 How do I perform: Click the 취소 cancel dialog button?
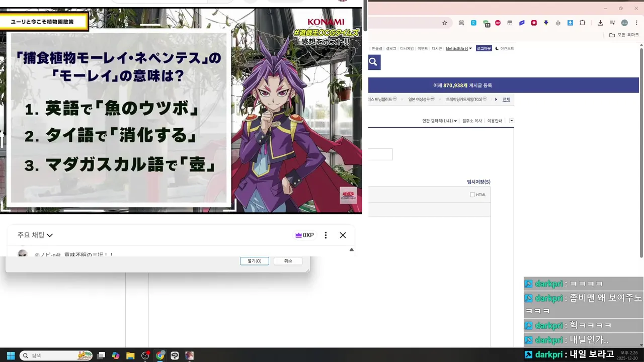(x=288, y=261)
